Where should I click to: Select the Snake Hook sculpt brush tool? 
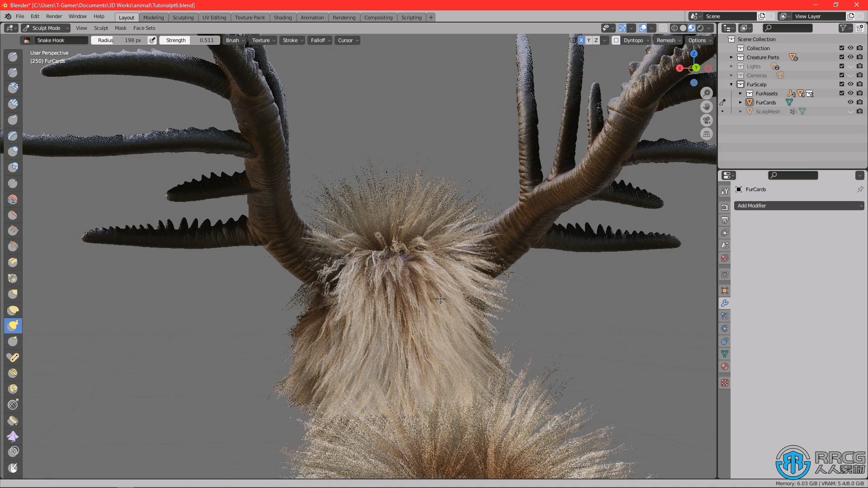(13, 325)
